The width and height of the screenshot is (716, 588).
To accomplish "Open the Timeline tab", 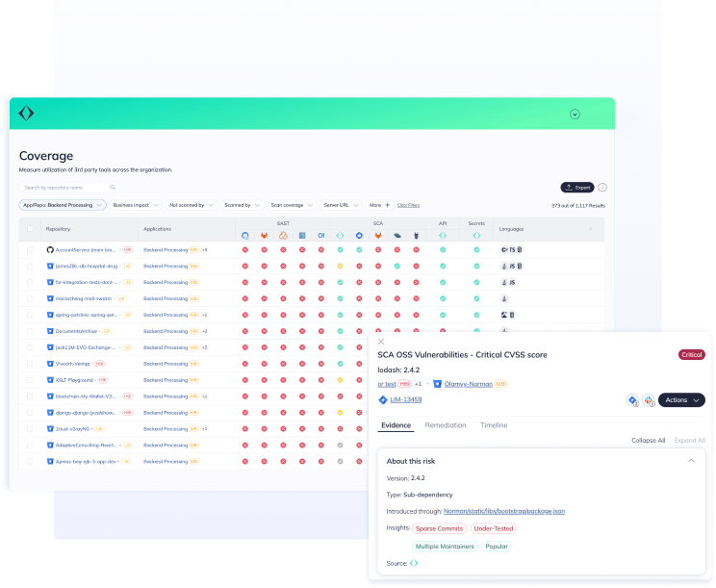I will coord(494,425).
